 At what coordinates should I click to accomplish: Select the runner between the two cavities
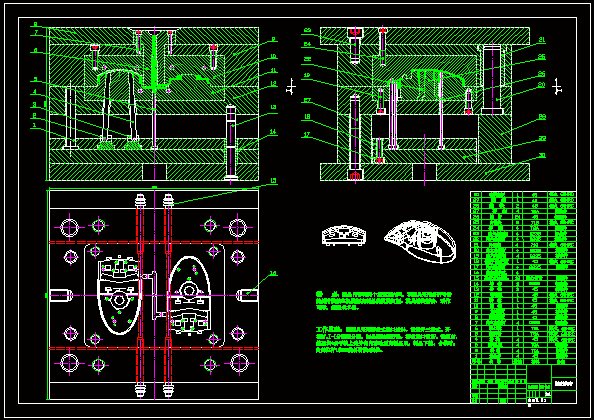click(x=154, y=295)
